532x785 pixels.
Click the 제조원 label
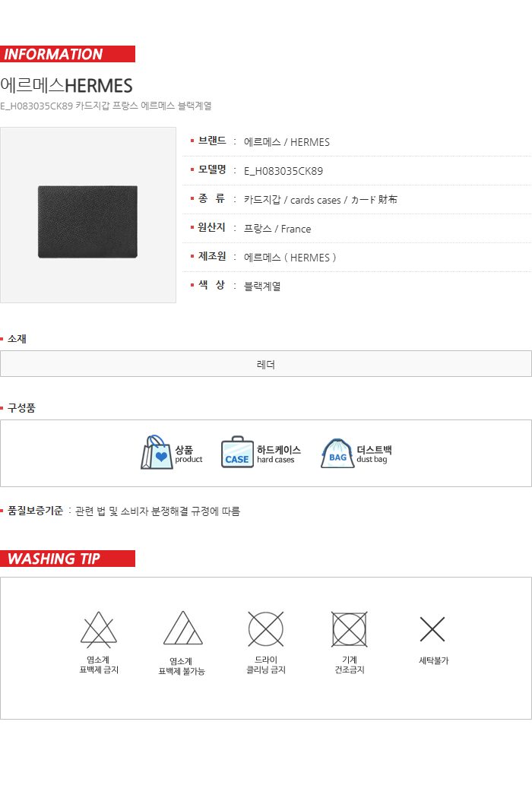pyautogui.click(x=212, y=256)
